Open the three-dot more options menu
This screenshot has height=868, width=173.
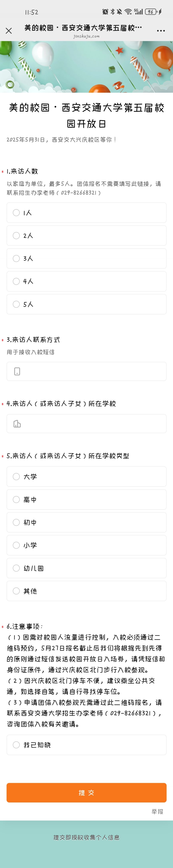tap(161, 31)
